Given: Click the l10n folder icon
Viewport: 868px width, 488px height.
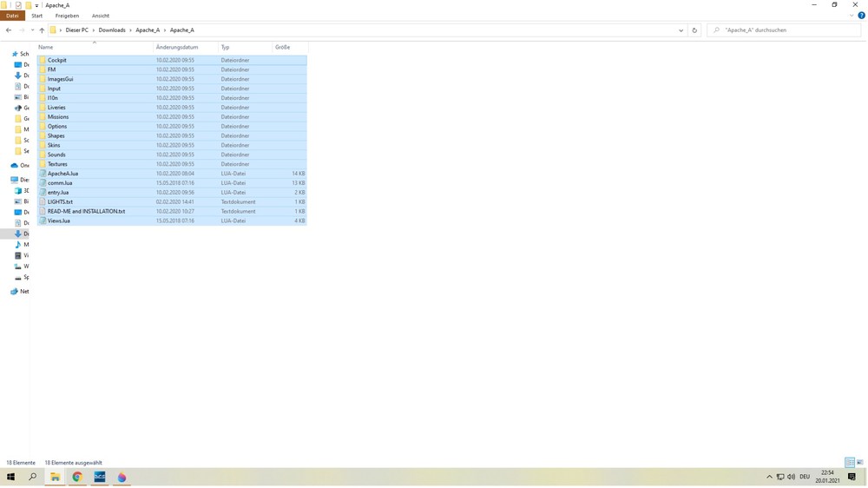Looking at the screenshot, I should pos(43,97).
